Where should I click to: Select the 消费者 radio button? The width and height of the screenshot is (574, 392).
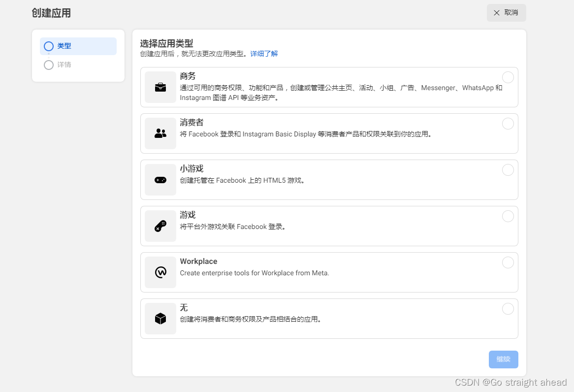click(508, 124)
